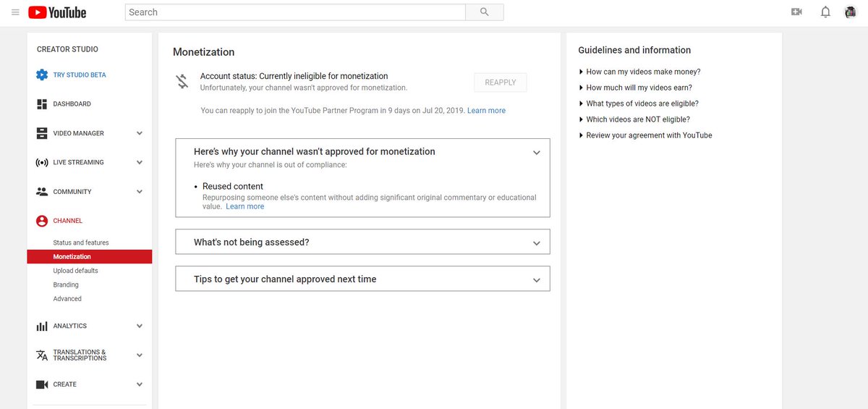The height and width of the screenshot is (409, 868).
Task: Open the notifications bell
Action: [825, 12]
